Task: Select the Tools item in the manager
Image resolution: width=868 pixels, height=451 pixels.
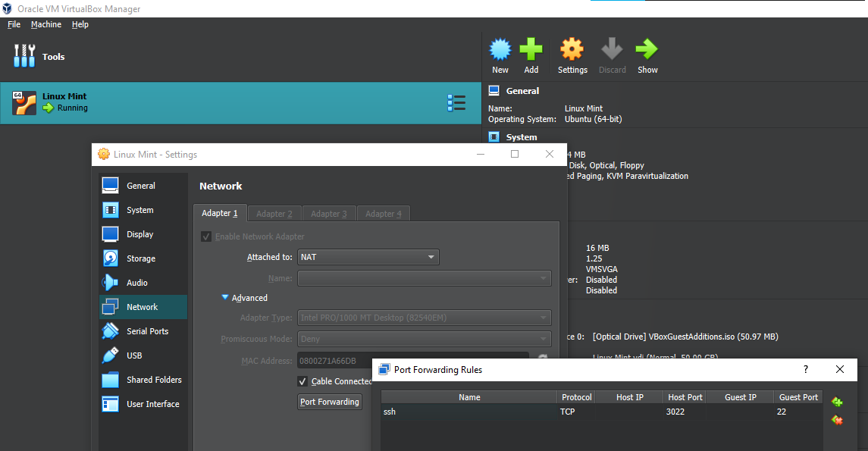Action: tap(39, 56)
